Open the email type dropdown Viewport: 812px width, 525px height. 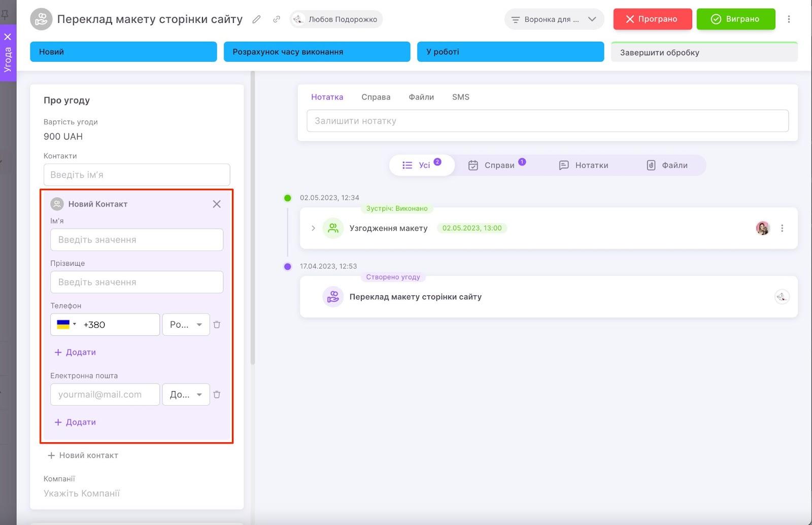pos(186,395)
